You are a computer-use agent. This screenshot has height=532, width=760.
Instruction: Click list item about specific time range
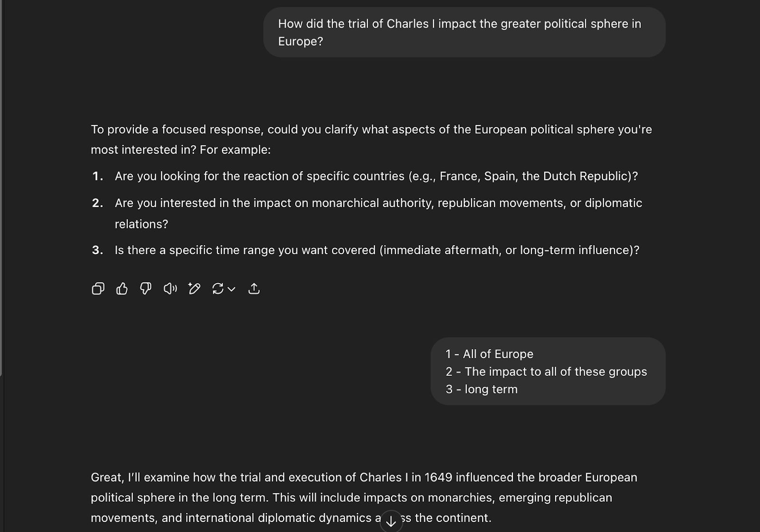tap(366, 250)
